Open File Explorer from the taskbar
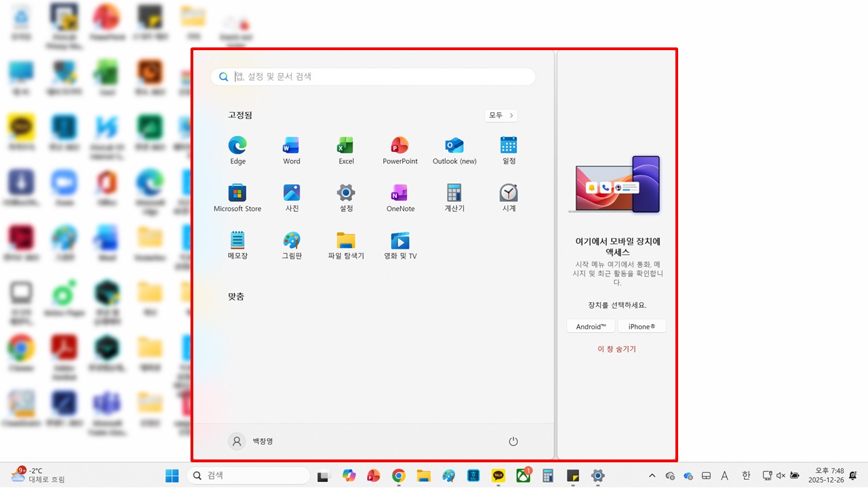868x488 pixels. (424, 476)
